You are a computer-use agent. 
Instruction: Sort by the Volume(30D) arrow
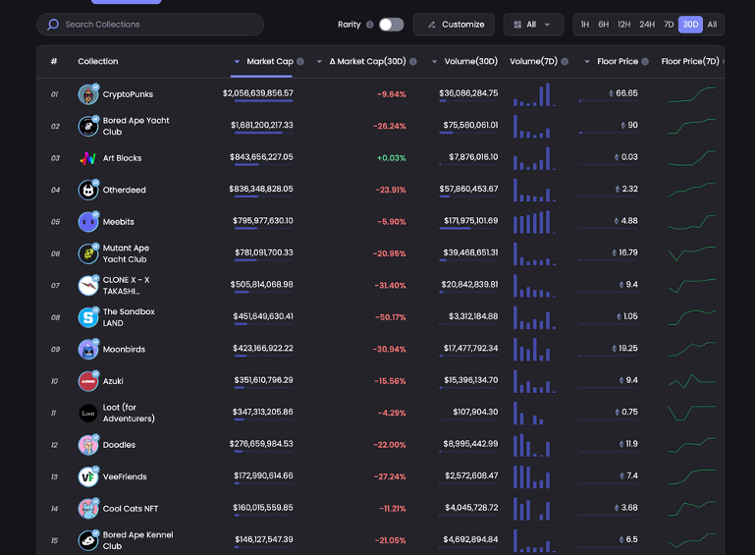(x=434, y=61)
